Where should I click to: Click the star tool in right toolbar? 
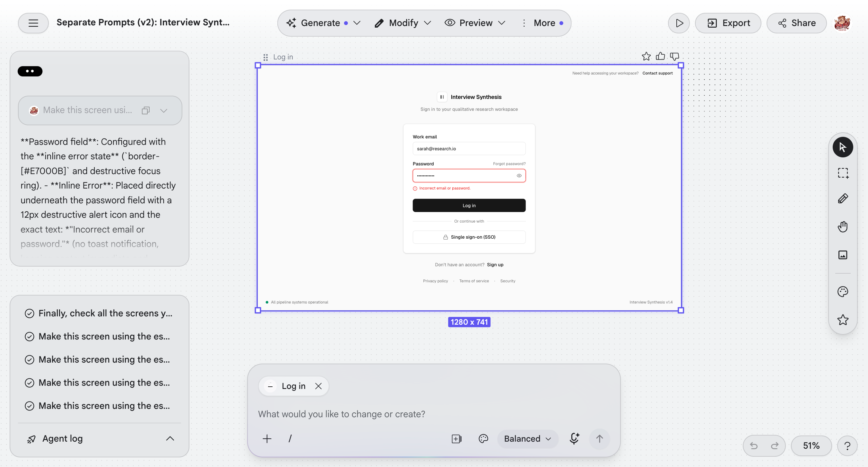click(843, 320)
